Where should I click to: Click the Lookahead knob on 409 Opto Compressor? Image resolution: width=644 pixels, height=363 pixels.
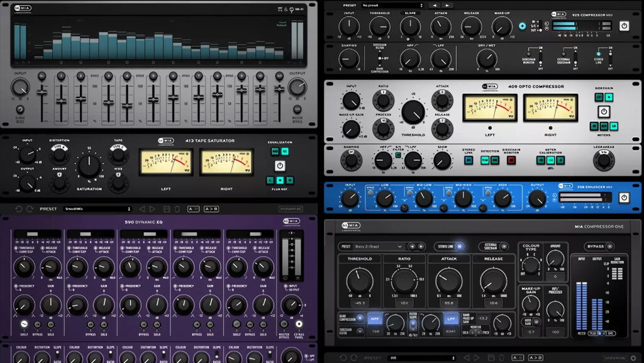pyautogui.click(x=603, y=160)
